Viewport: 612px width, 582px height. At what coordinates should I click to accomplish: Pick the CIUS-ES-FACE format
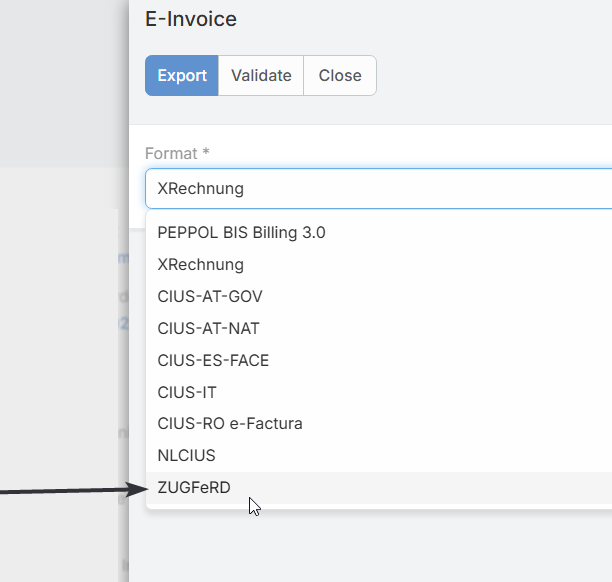379,361
